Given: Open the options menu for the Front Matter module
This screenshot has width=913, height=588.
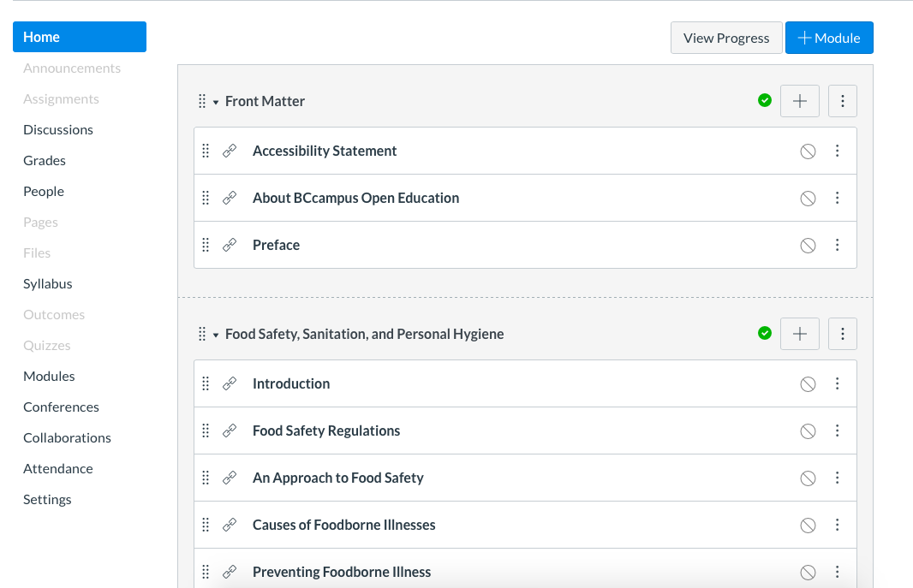Looking at the screenshot, I should click(x=842, y=100).
